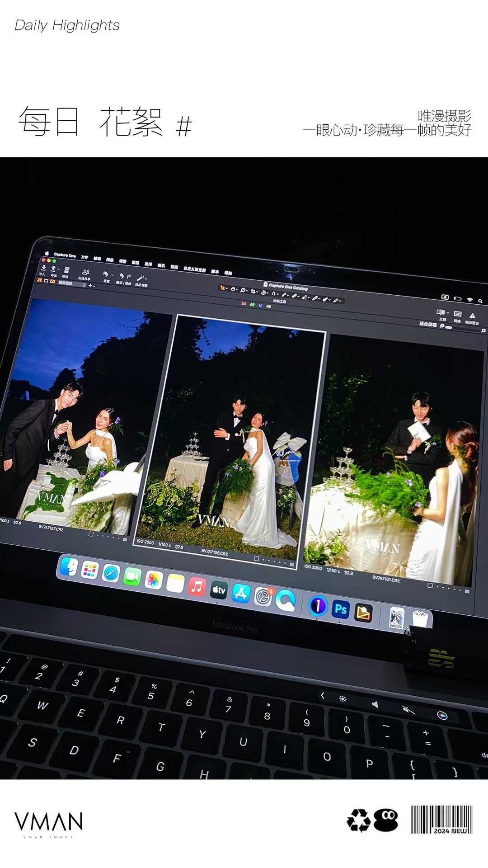Viewport: 488px width, 868px height.
Task: Open the Help (帮助) menu
Action: tap(228, 273)
